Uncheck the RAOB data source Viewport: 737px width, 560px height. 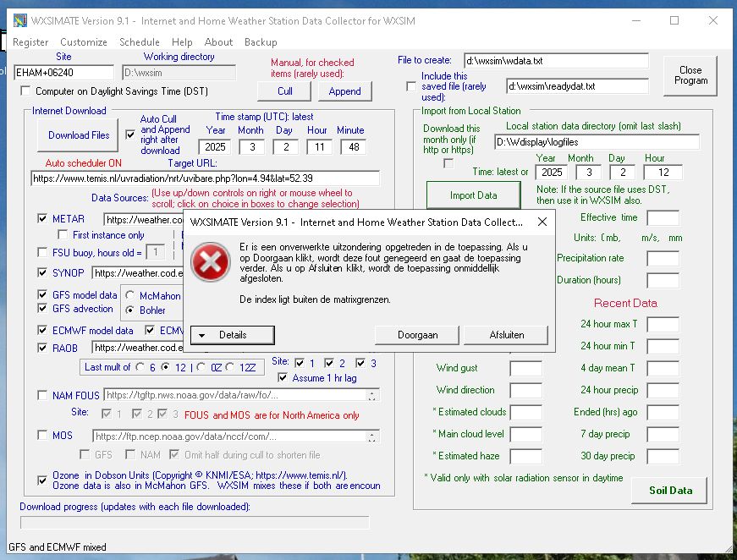point(42,348)
